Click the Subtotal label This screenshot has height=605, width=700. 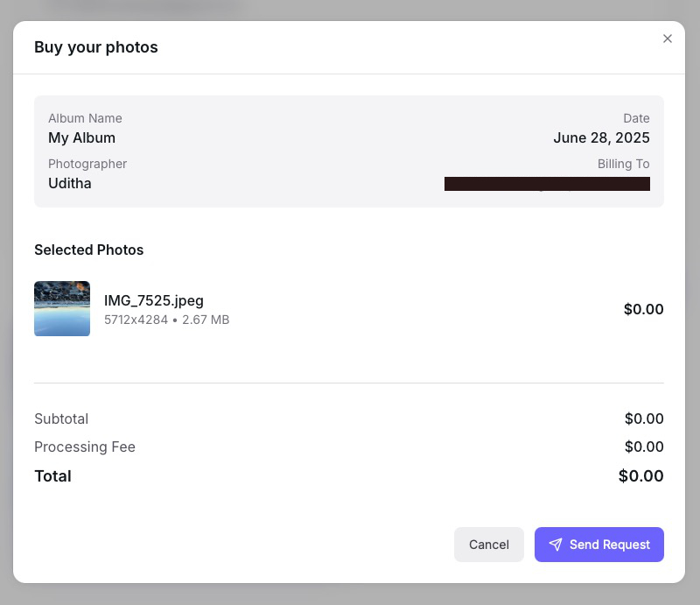point(61,419)
